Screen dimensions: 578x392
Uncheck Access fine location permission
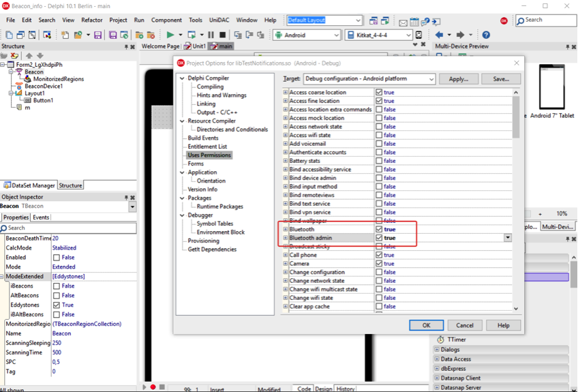pos(379,101)
